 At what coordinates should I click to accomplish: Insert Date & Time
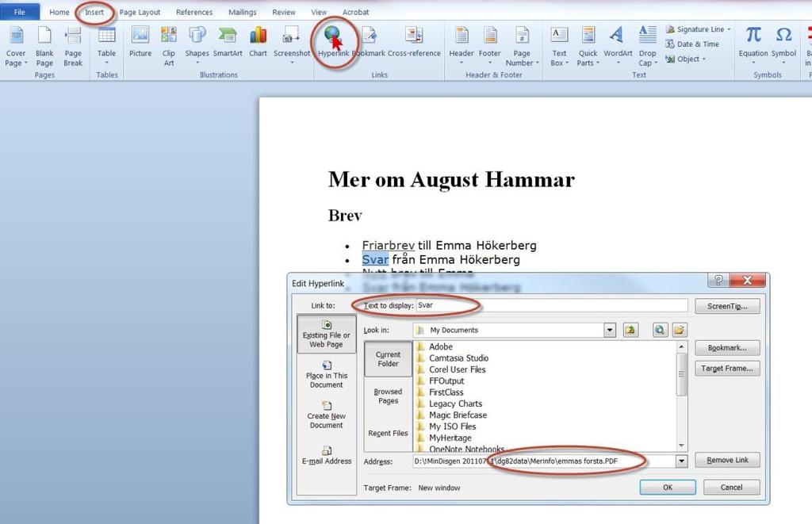coord(692,44)
